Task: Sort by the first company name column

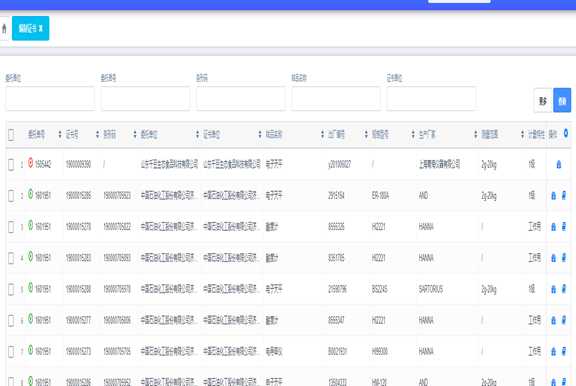Action: coord(197,134)
